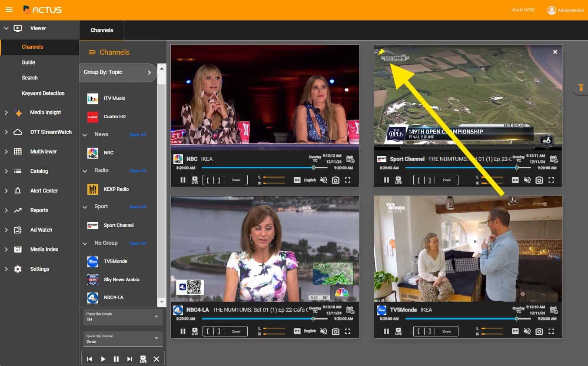588x366 pixels.
Task: Take snapshot of Sport Channel player
Action: (539, 180)
